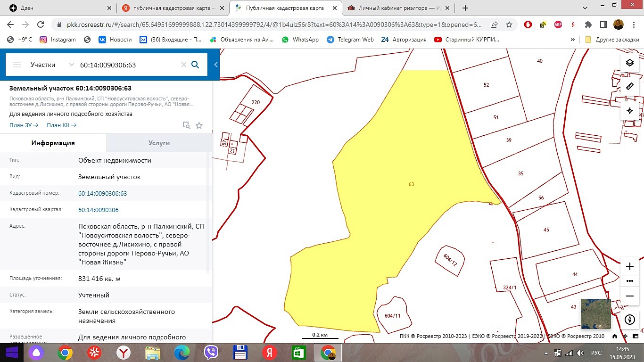Click the search magnifier icon
The image size is (644, 362).
[x=195, y=65]
